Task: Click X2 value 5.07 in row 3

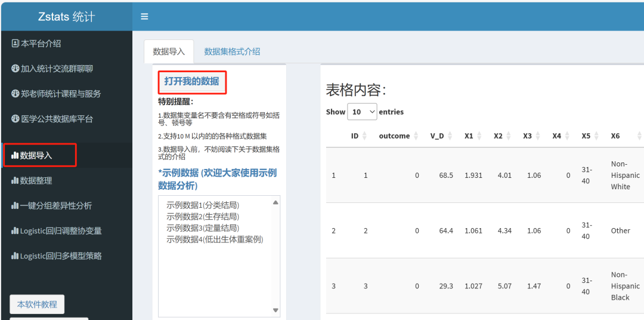Action: (504, 286)
